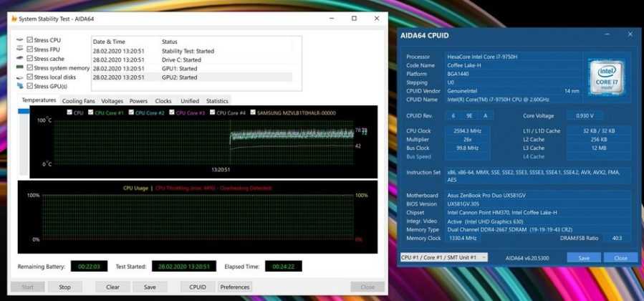Screen dimensions: 644x301
Task: Click the Preferences button
Action: 235,287
